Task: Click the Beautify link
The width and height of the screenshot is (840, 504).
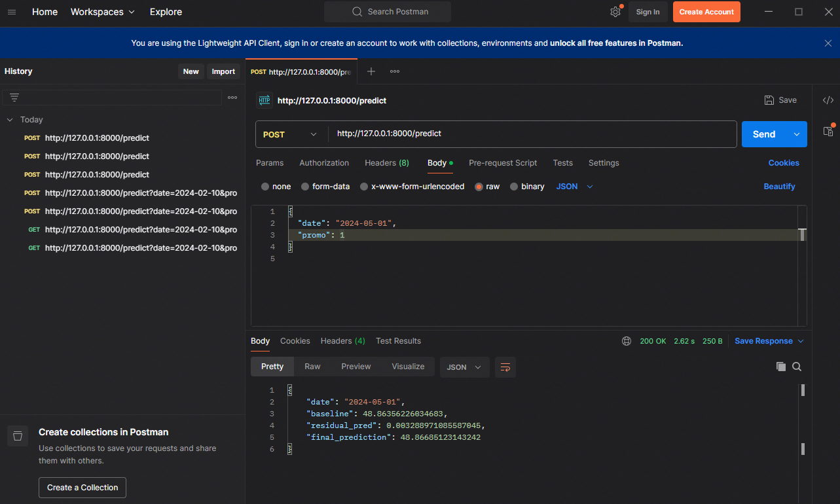Action: [779, 187]
